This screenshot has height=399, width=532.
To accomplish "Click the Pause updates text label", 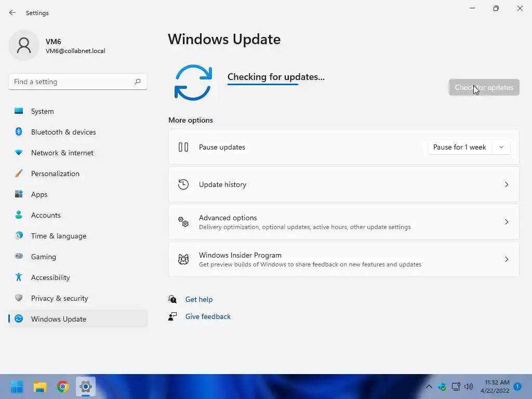I will click(x=222, y=147).
